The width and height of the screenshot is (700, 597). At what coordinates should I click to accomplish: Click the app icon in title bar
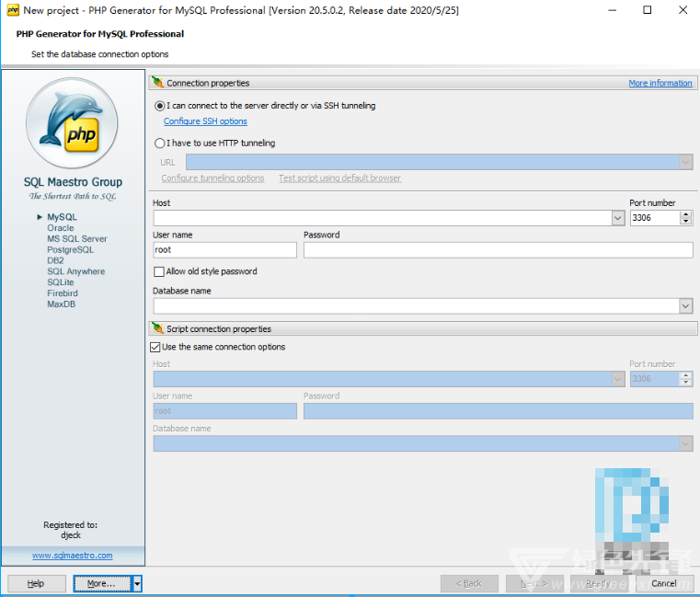coord(13,10)
